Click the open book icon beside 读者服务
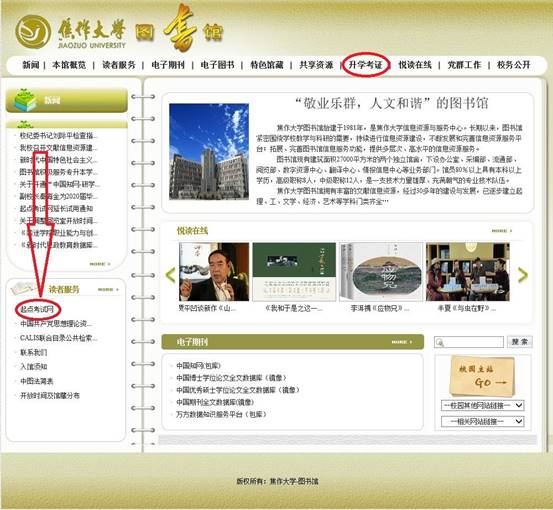 23,289
